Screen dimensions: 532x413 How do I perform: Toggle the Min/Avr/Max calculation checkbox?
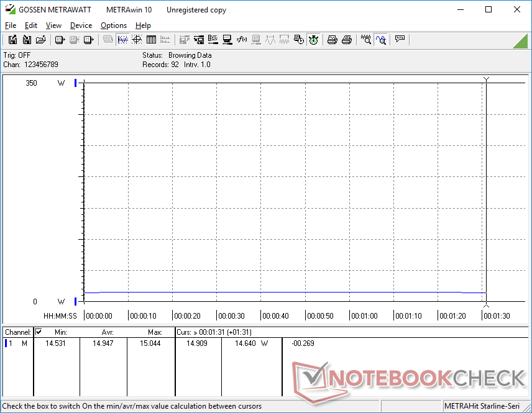click(39, 332)
